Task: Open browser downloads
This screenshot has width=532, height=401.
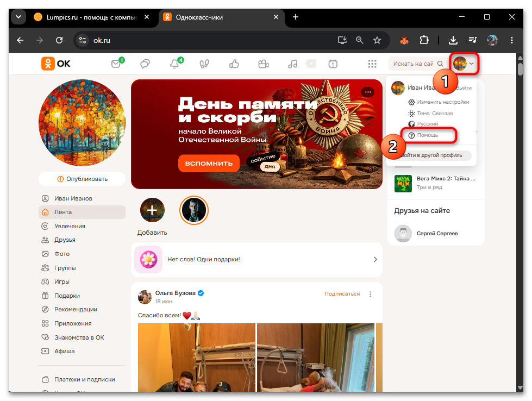Action: click(x=453, y=40)
